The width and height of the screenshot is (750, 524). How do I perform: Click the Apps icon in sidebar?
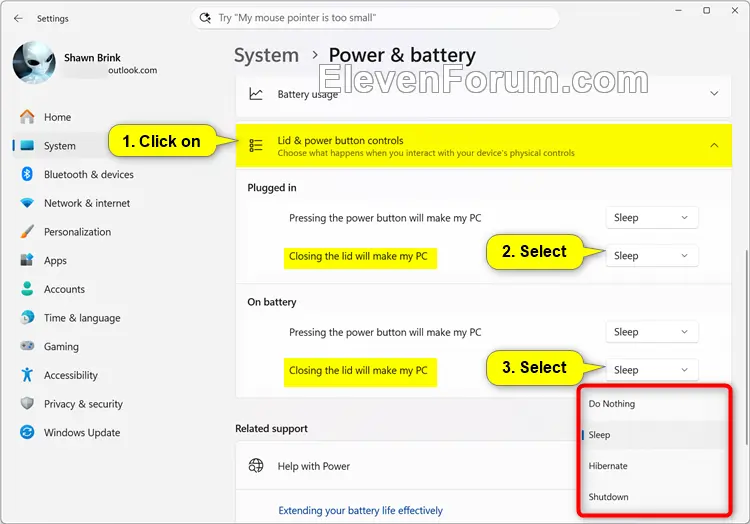(27, 260)
